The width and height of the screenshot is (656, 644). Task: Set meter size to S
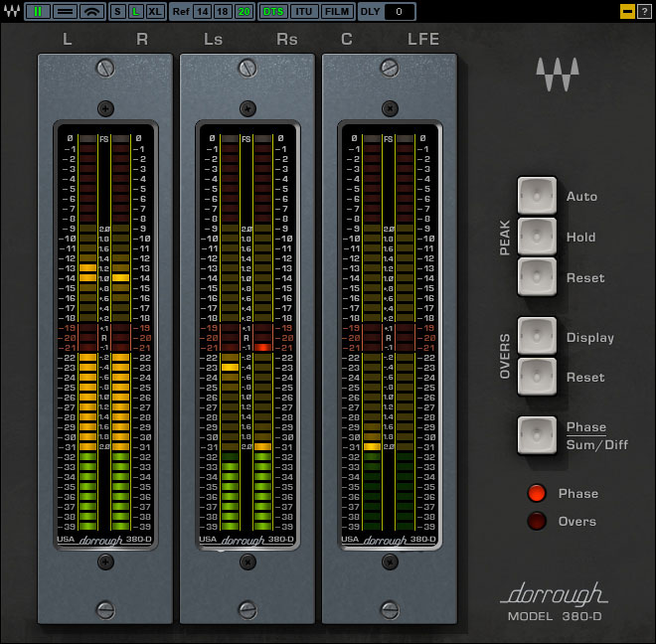point(117,11)
